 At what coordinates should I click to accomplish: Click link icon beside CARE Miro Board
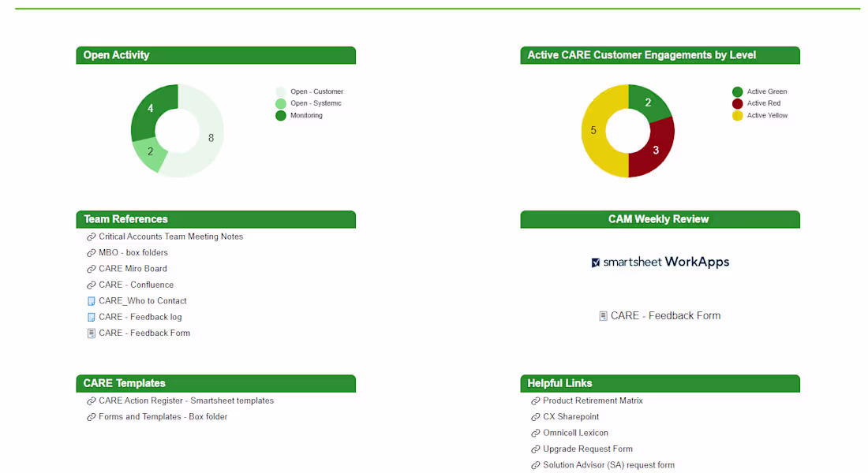(x=92, y=269)
